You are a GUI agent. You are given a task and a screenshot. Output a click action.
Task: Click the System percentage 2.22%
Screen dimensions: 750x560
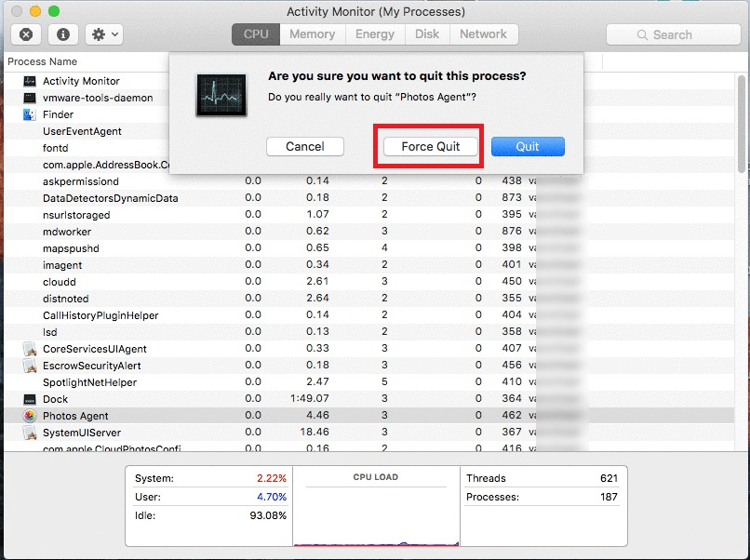coord(271,478)
